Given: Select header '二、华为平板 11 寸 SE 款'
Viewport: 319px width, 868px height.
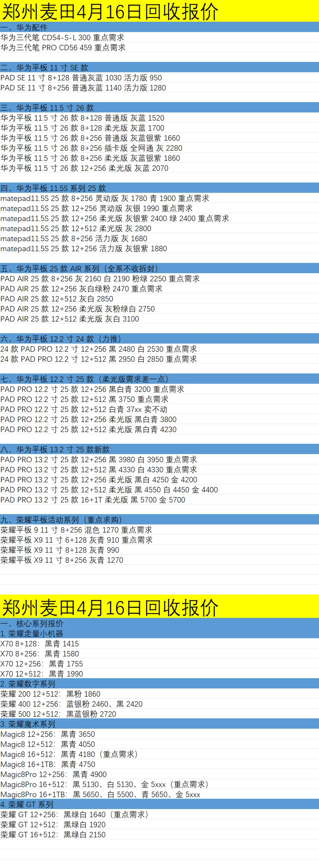Looking at the screenshot, I should click(x=159, y=67).
